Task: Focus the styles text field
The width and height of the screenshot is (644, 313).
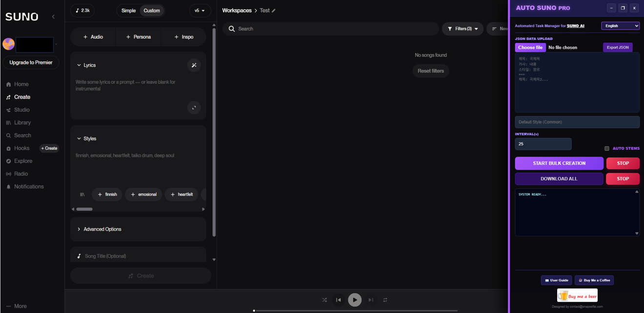Action: 138,166
